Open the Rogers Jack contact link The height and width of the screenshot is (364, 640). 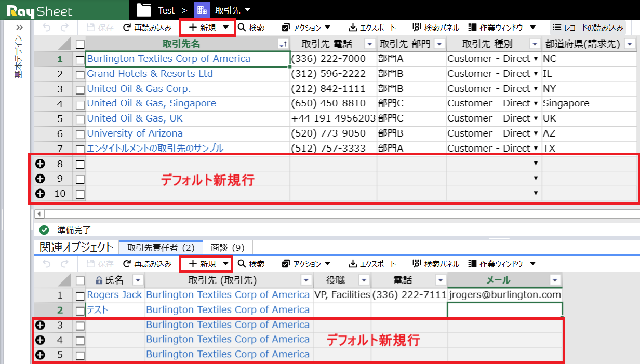tap(114, 294)
